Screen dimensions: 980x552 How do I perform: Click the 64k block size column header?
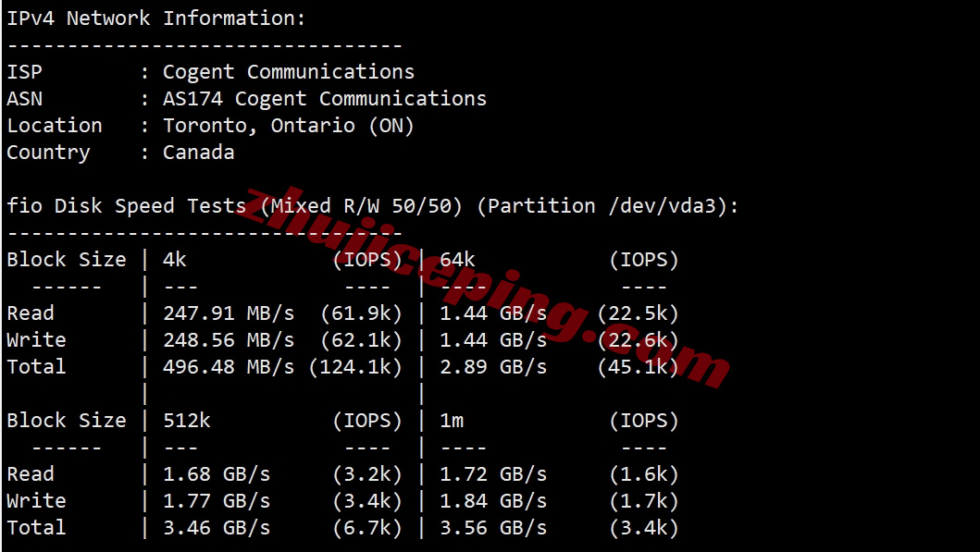pos(457,260)
